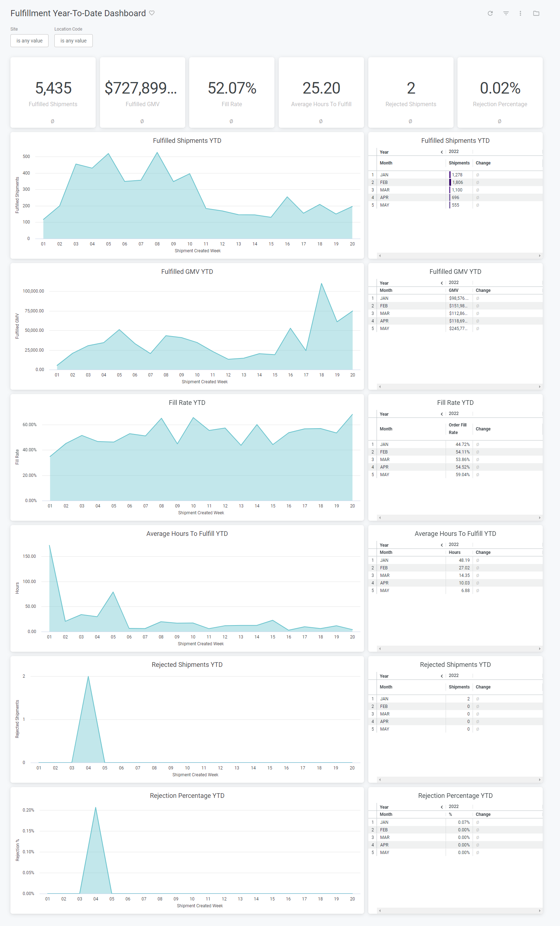Viewport: 560px width, 926px height.
Task: Click the right scroll arrow under Rejected Shipments YTD table
Action: (x=539, y=780)
